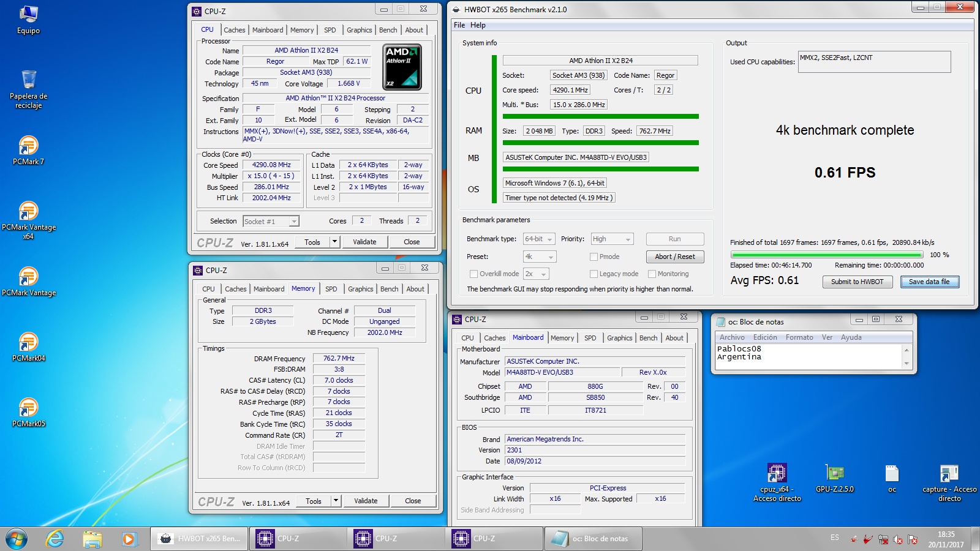Click the Used CPU capabilities field
Image resolution: width=980 pixels, height=551 pixels.
pos(874,62)
